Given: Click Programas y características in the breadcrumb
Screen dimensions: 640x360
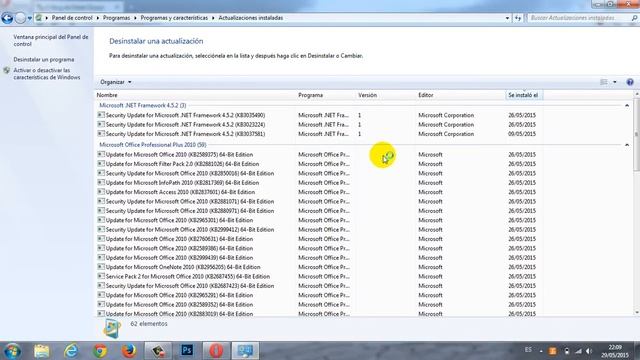Looking at the screenshot, I should pyautogui.click(x=174, y=18).
